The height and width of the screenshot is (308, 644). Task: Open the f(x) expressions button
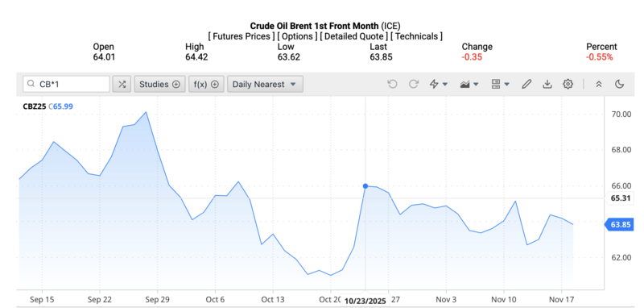(x=206, y=85)
